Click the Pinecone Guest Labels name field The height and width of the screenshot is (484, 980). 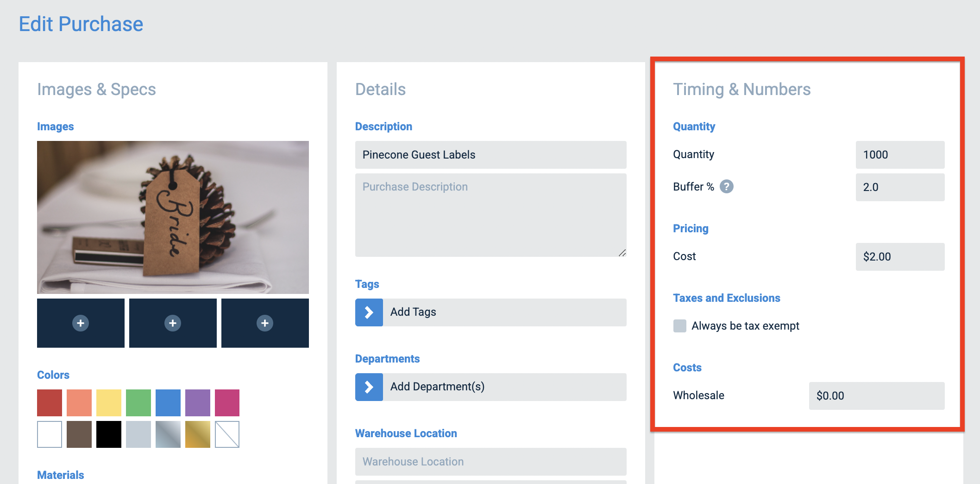(491, 155)
